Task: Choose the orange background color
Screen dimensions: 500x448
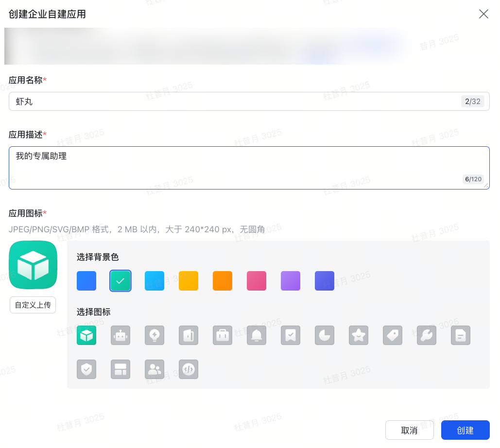Action: [x=223, y=281]
